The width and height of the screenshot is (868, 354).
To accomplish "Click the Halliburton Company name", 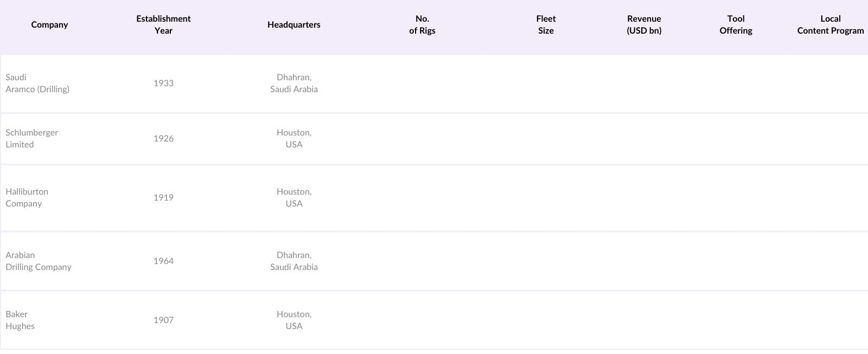I will [x=27, y=198].
